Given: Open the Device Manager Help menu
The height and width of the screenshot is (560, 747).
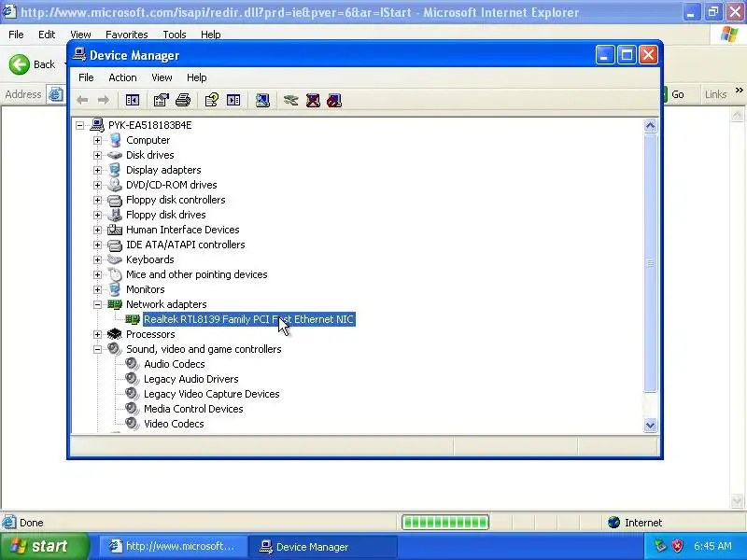Looking at the screenshot, I should coord(196,77).
